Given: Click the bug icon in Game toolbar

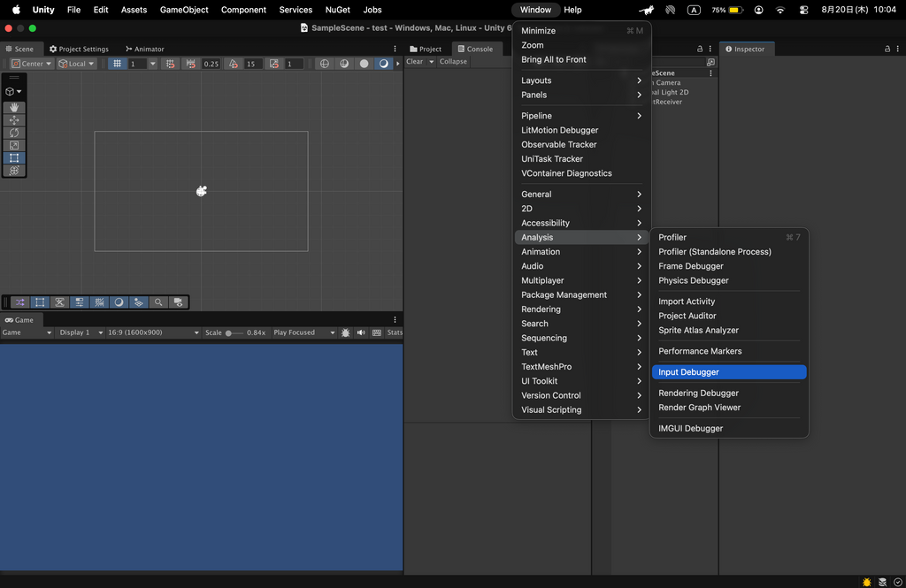Looking at the screenshot, I should point(346,332).
